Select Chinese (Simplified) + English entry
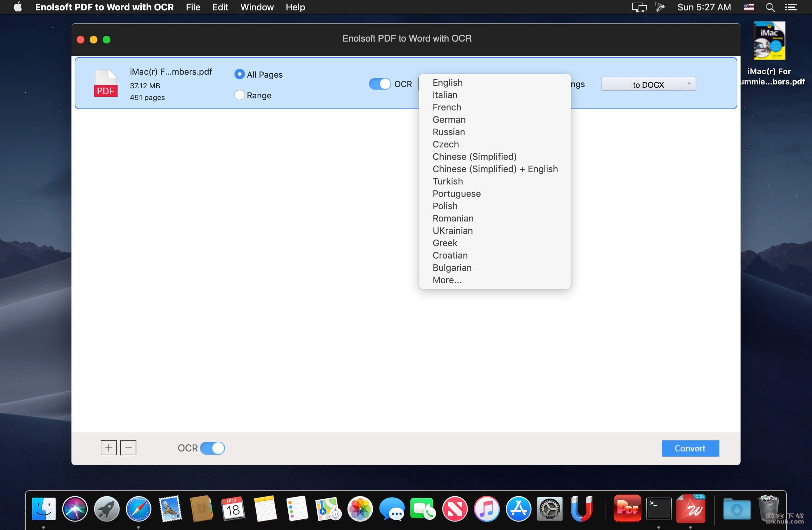The image size is (812, 530). pyautogui.click(x=495, y=169)
